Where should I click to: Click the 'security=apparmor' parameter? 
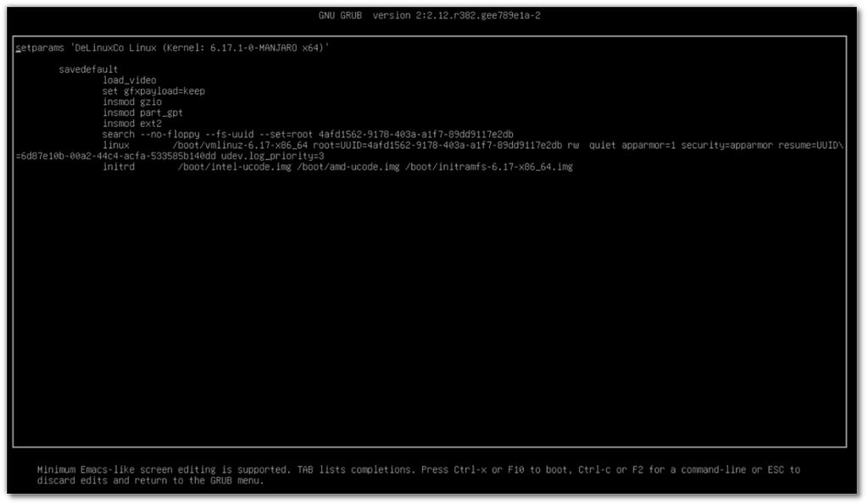(732, 146)
